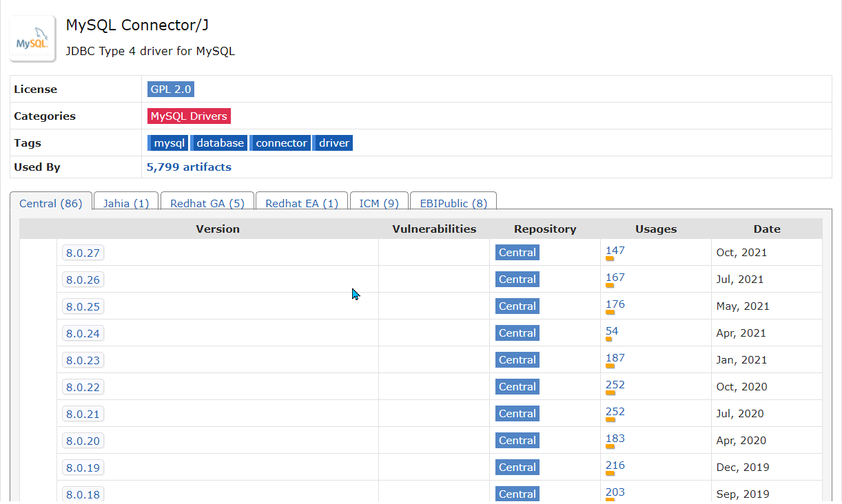Open version 8.0.18

pos(83,494)
